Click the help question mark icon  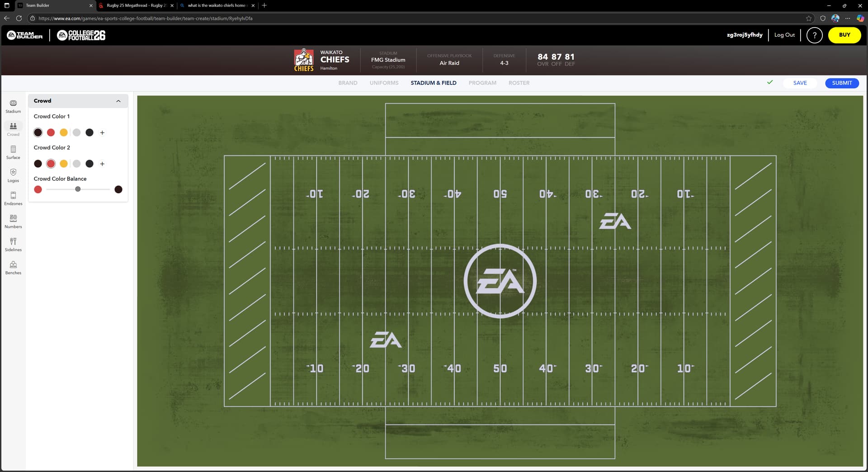(x=814, y=35)
